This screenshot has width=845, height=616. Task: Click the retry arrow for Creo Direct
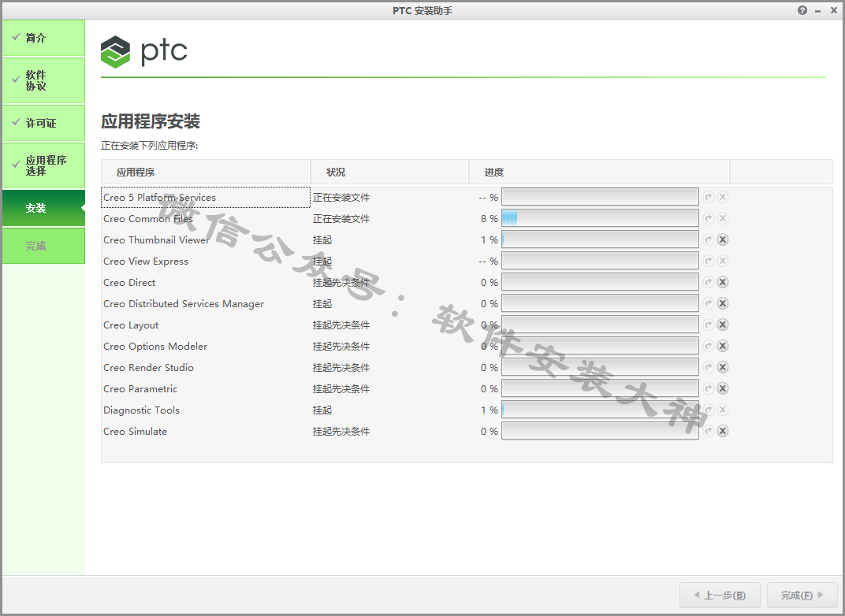point(709,282)
